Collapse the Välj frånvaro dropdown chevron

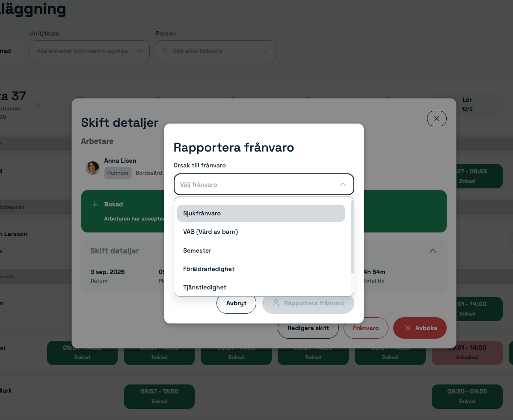coord(343,185)
